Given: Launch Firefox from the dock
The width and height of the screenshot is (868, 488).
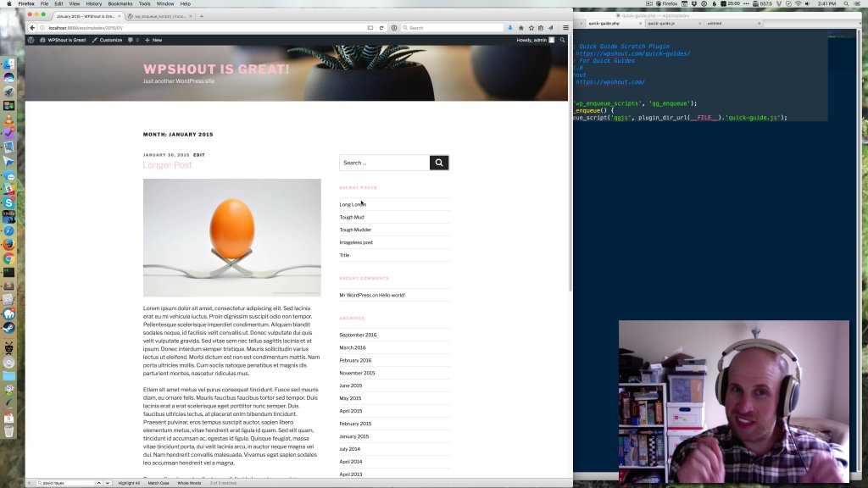Looking at the screenshot, I should pos(8,244).
